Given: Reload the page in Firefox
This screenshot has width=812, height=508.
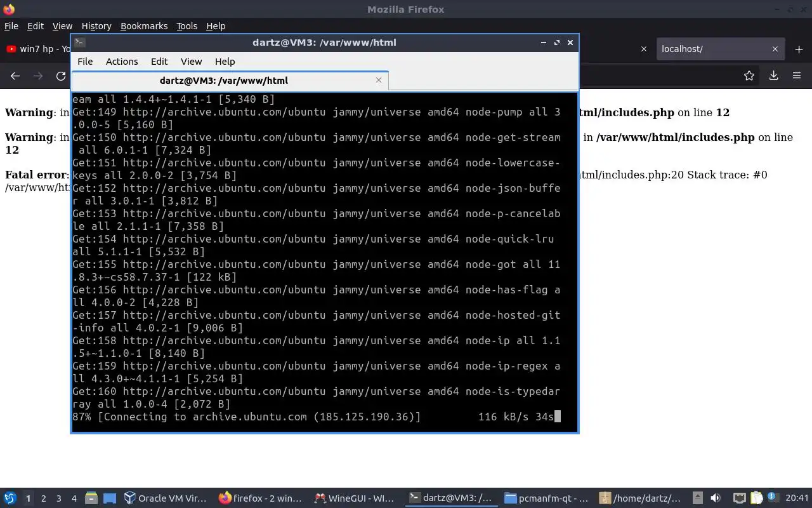Looking at the screenshot, I should tap(61, 76).
